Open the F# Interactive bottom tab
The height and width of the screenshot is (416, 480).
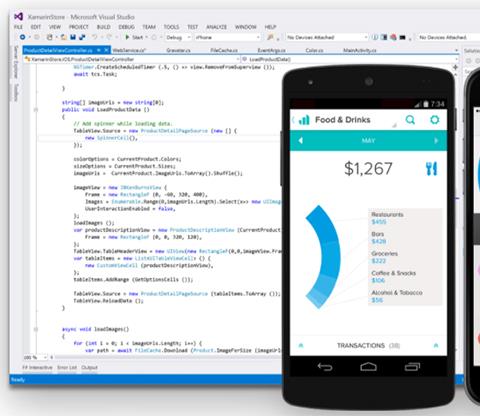tap(37, 367)
